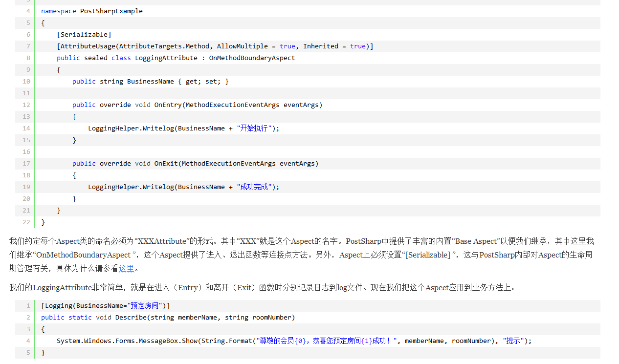619x364 pixels.
Task: Open the "这里" hyperlink in the paragraph
Action: (x=126, y=268)
